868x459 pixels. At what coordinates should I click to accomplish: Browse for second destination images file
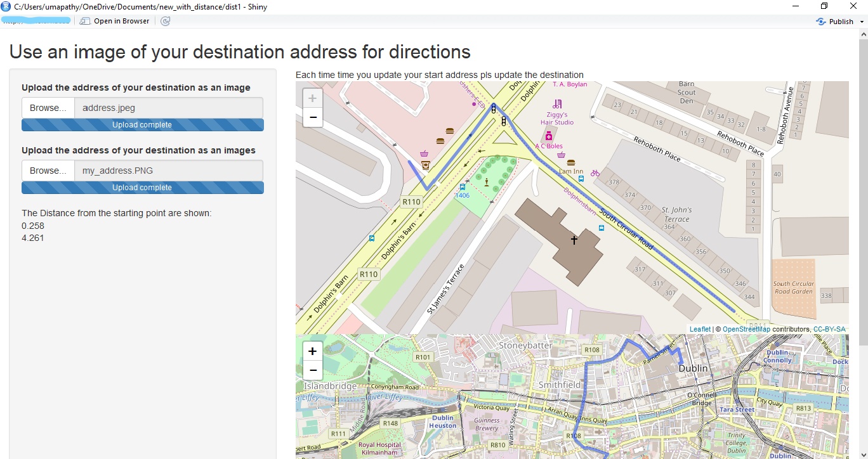(x=48, y=171)
